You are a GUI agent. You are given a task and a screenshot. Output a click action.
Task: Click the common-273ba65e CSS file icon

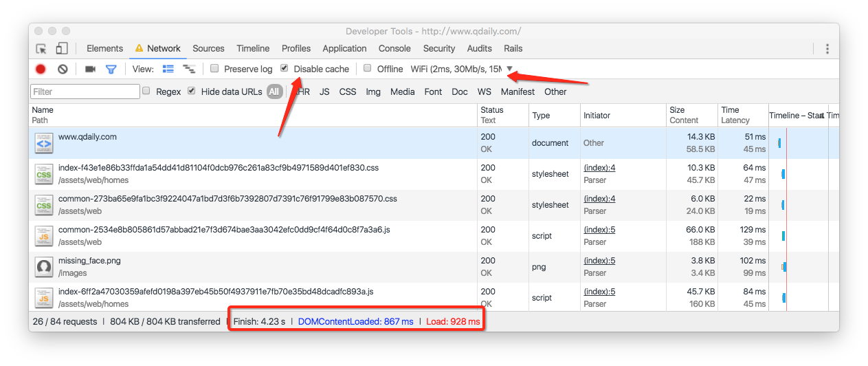coord(44,204)
